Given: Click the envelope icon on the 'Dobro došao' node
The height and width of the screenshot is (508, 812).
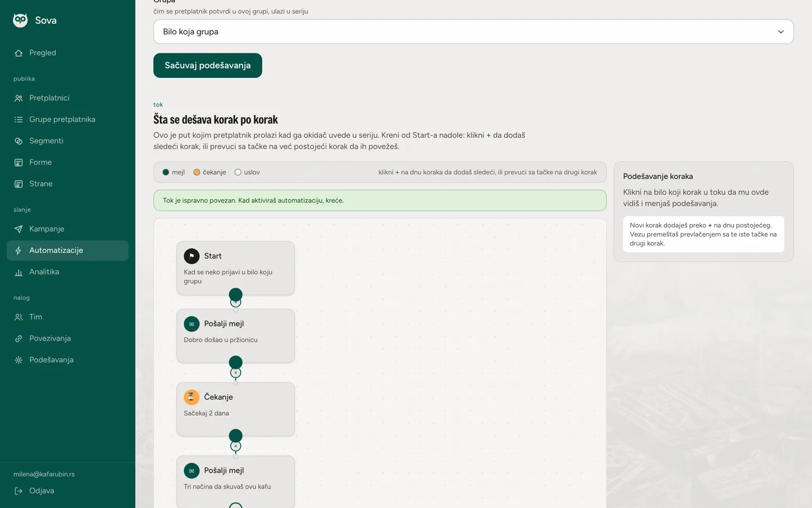Looking at the screenshot, I should click(192, 323).
